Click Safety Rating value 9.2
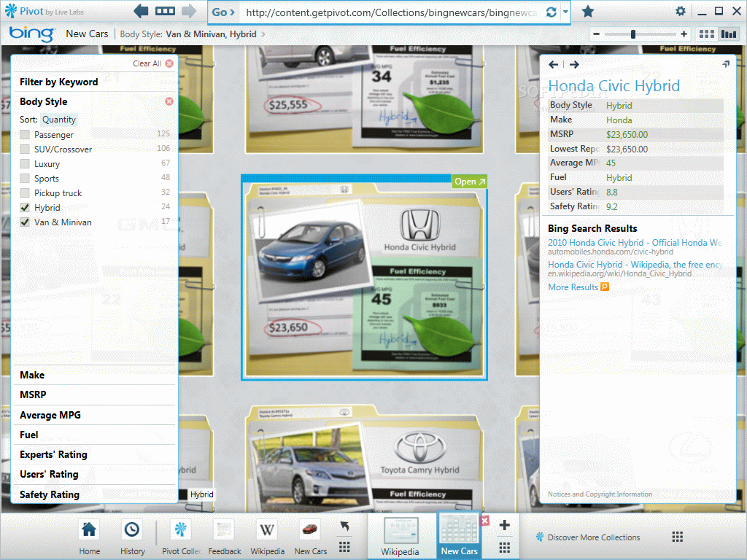Screen dimensions: 747x560 [612, 207]
